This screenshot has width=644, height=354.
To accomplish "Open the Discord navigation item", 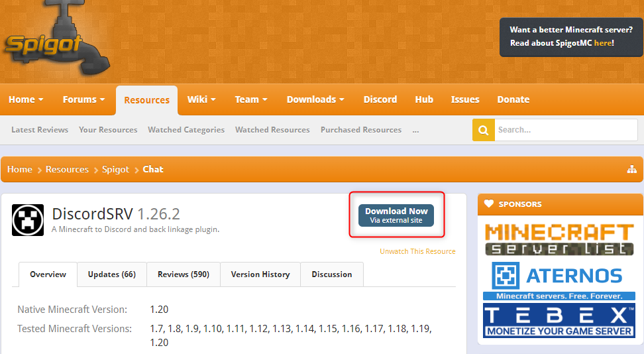I will 380,99.
